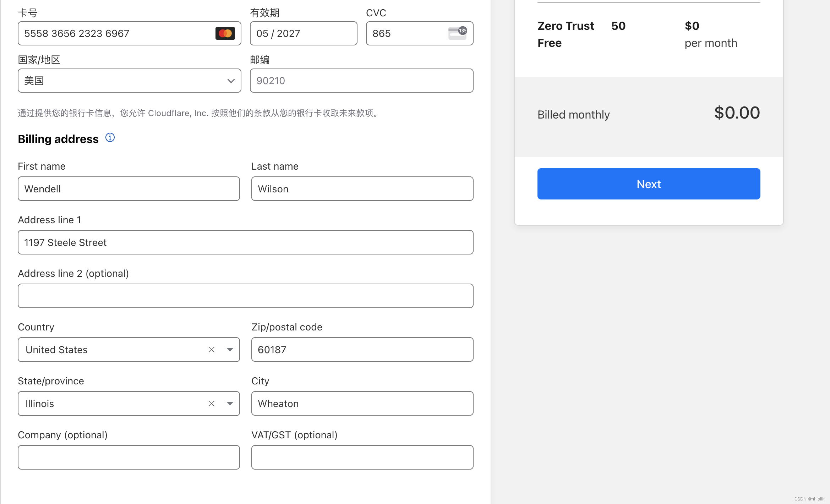Click the Mastercard logo in card number field
830x504 pixels.
(225, 33)
